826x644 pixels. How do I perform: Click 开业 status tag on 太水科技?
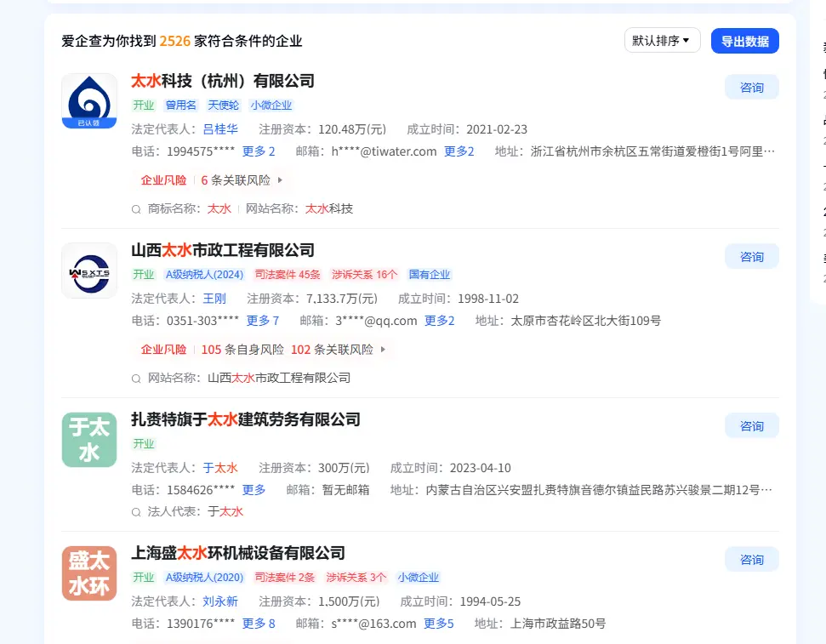tap(143, 105)
